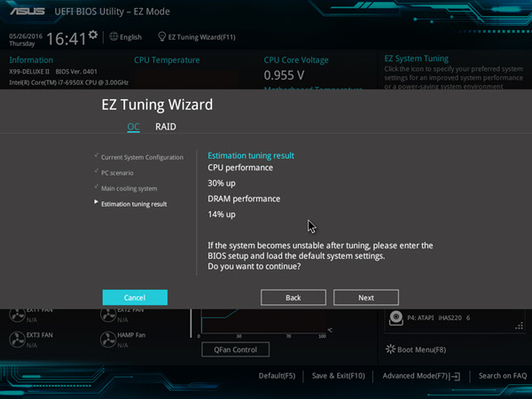Viewport: 532px width, 399px height.
Task: Select Main cooling system step
Action: coord(129,189)
